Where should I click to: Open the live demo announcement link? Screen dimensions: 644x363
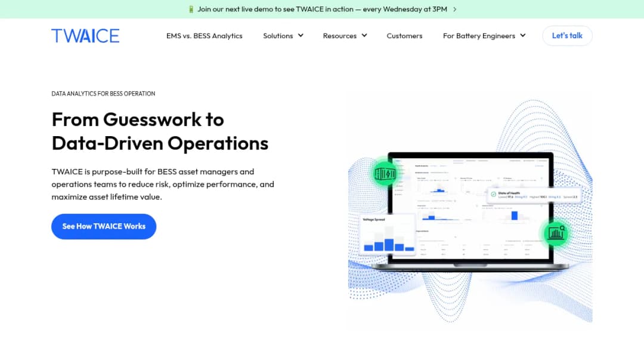click(x=323, y=9)
